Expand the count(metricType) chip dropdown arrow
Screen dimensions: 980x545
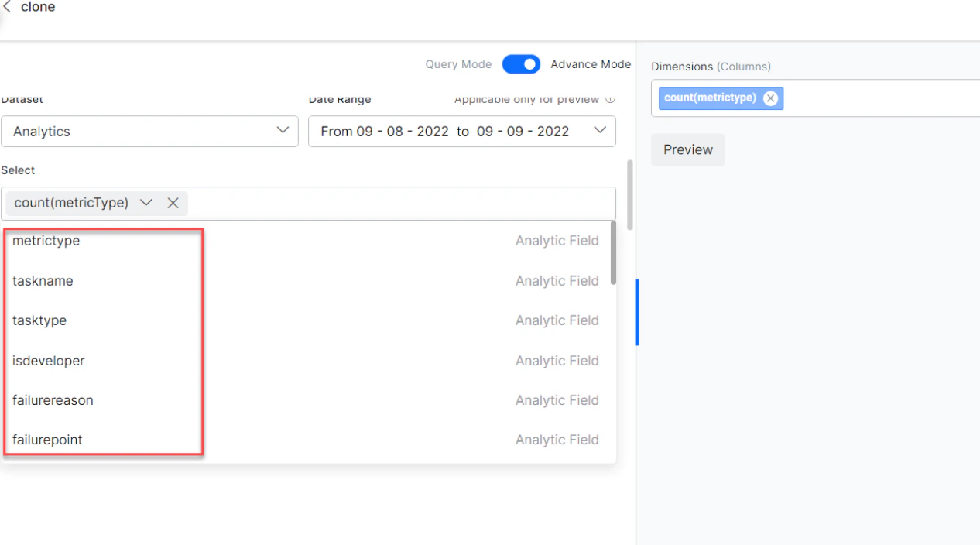[x=146, y=203]
